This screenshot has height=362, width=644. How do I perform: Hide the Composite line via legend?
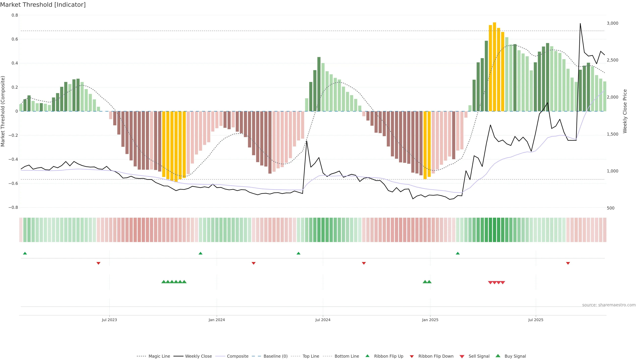pyautogui.click(x=237, y=356)
